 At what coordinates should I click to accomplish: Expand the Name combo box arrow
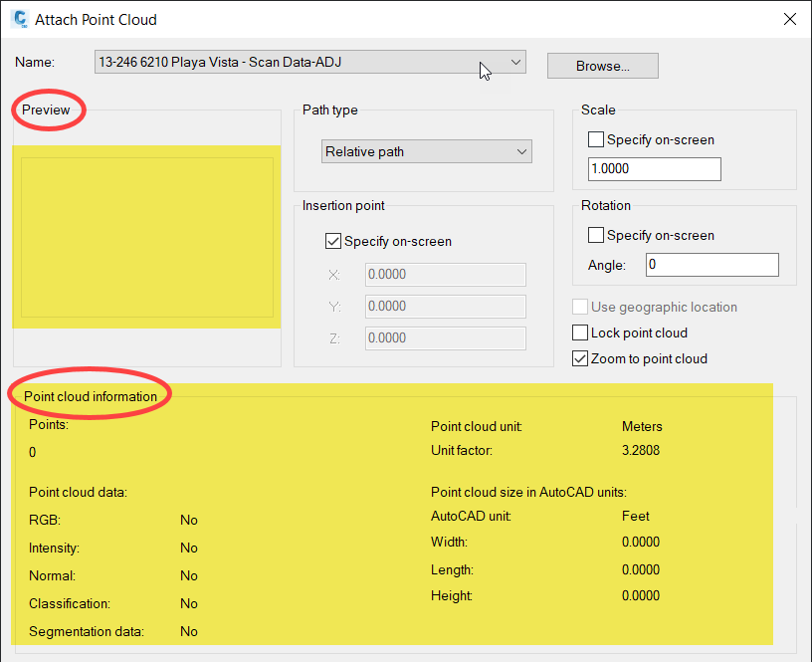(516, 62)
